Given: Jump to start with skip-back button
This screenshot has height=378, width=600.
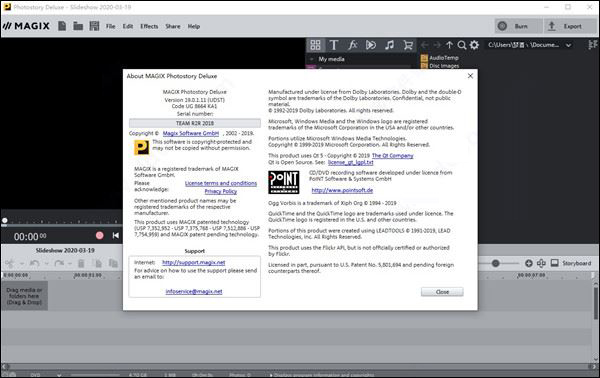Looking at the screenshot, I should coord(116,235).
